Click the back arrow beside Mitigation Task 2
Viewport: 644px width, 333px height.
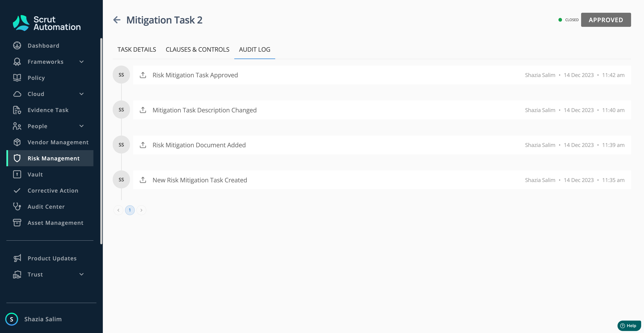point(117,20)
